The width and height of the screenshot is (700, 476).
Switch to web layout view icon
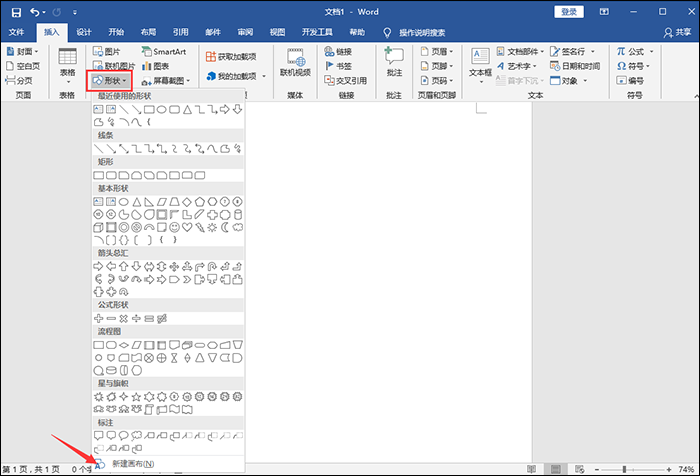pos(579,469)
